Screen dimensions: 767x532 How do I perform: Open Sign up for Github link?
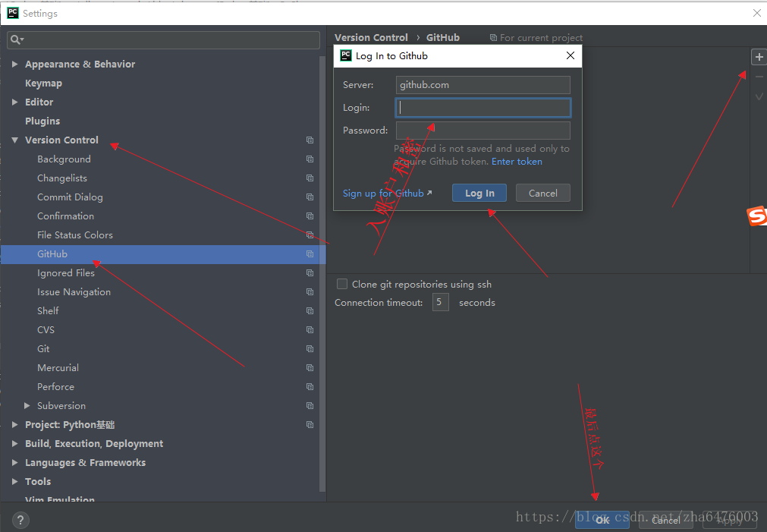coord(387,194)
